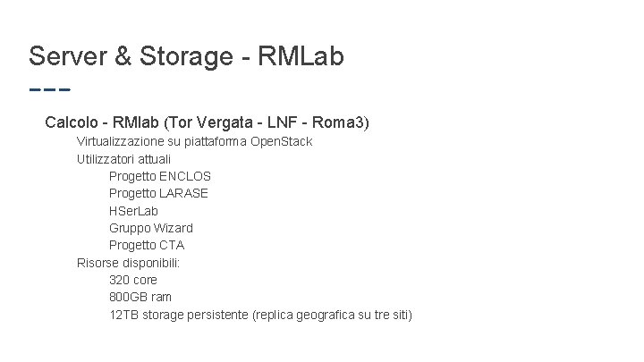Click the '320 core' entry

[132, 280]
